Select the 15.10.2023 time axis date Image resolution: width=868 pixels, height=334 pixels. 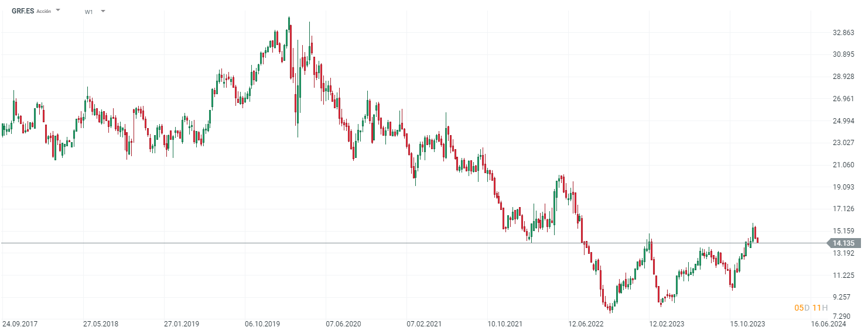point(748,323)
